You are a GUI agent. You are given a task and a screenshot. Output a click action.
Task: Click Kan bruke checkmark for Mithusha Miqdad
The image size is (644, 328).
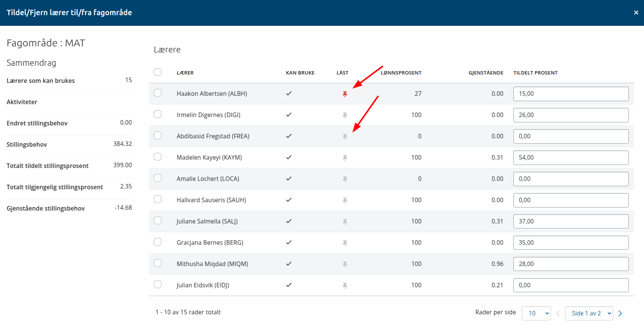point(289,264)
